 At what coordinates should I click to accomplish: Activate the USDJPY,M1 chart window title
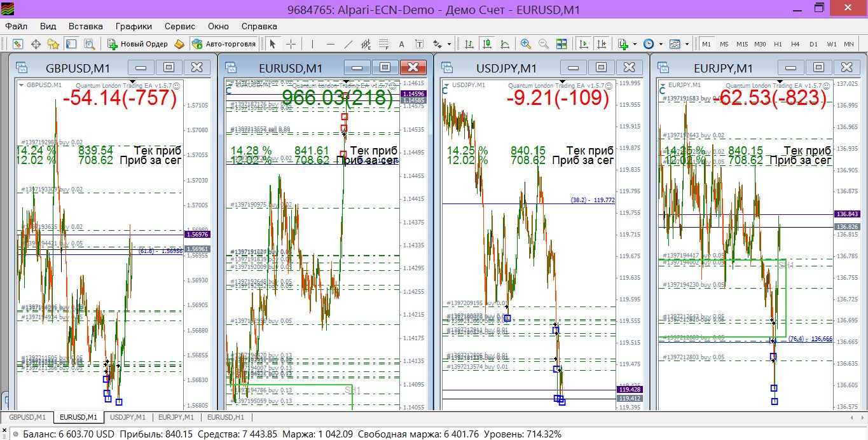tap(506, 68)
